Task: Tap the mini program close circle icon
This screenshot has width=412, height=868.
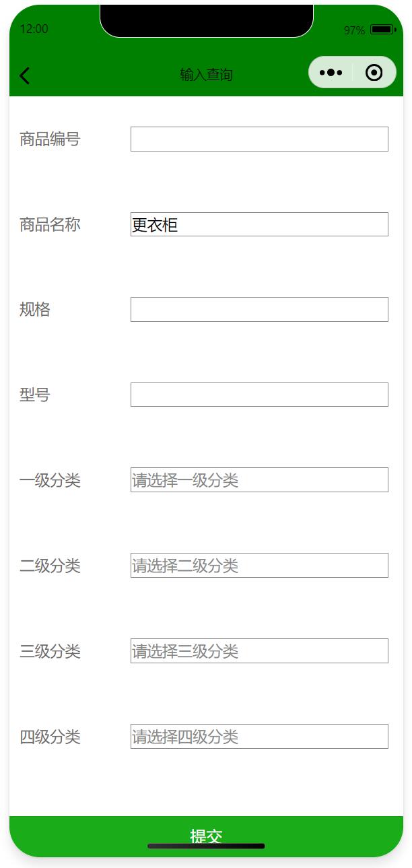Action: pos(374,73)
